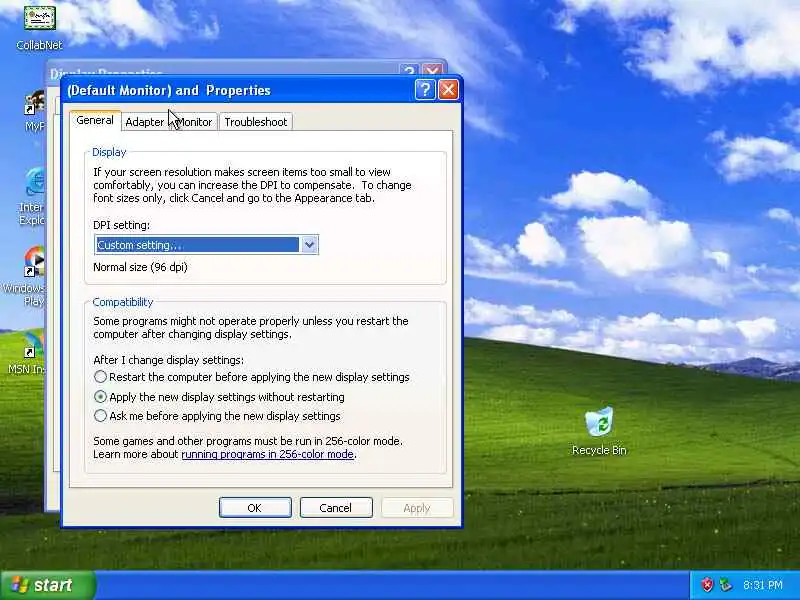Screen dimensions: 800x600
Task: Select the partially hidden My Pictures desktop icon
Action: [x=35, y=111]
